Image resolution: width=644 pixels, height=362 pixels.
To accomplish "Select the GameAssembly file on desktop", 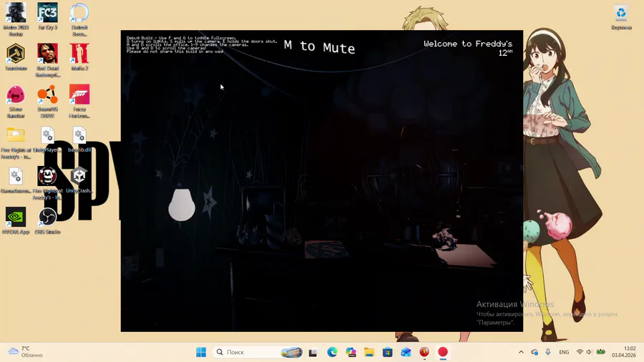I will 16,180.
